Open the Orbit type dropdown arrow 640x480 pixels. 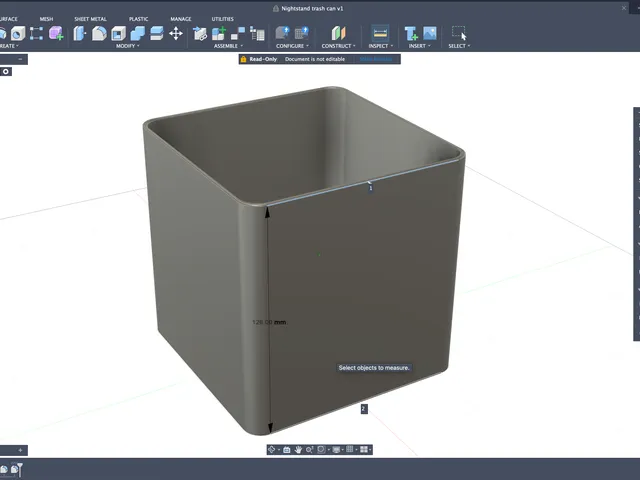click(279, 450)
